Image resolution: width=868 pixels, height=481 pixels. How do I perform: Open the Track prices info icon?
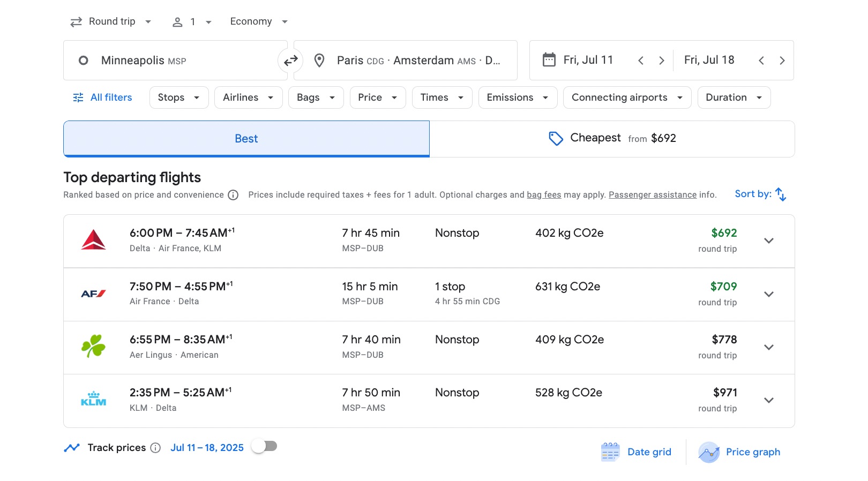(x=155, y=448)
